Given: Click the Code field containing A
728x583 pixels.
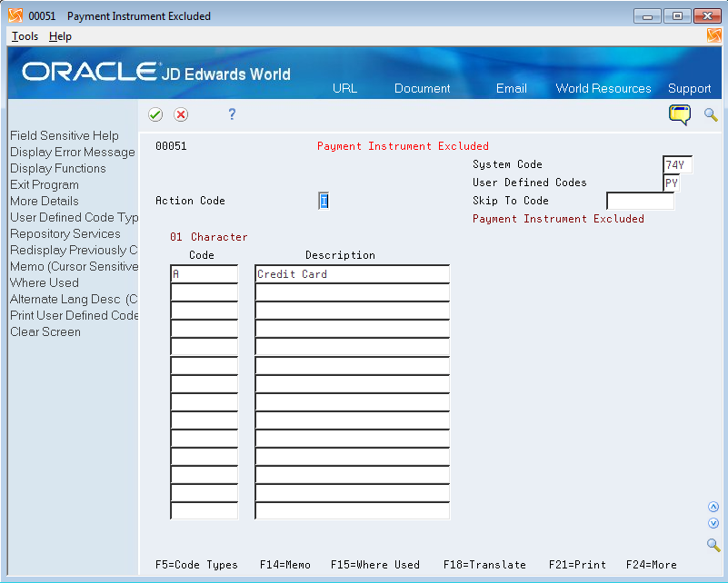Looking at the screenshot, I should coord(204,274).
